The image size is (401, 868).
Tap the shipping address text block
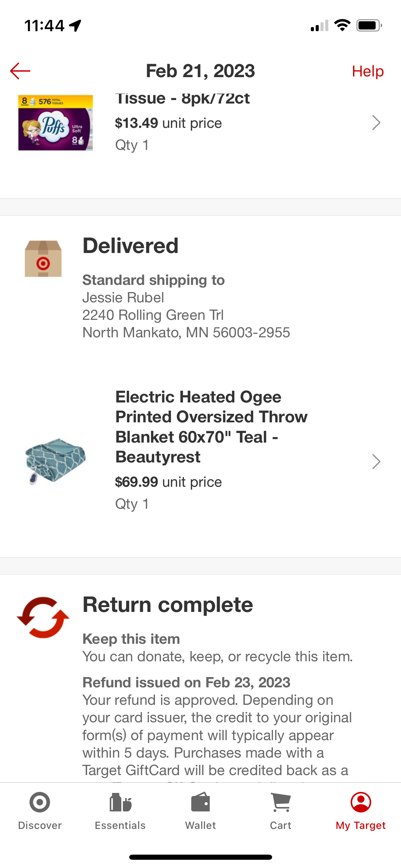(x=186, y=315)
